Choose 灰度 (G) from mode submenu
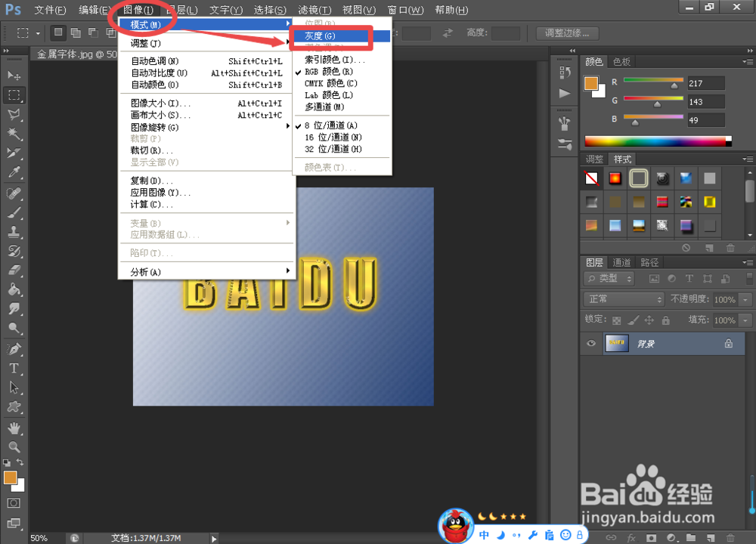 coord(342,36)
